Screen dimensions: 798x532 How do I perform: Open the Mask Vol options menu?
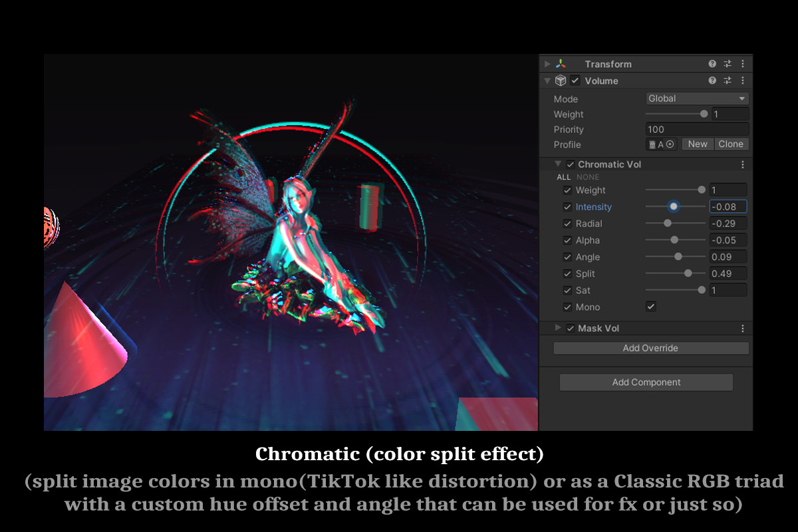(743, 328)
